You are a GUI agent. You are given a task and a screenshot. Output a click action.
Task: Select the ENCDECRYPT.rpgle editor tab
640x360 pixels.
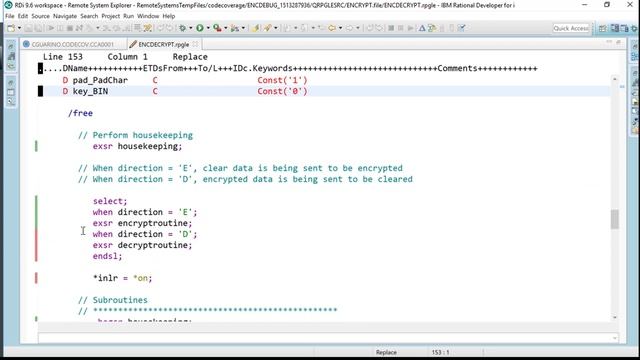[x=163, y=44]
